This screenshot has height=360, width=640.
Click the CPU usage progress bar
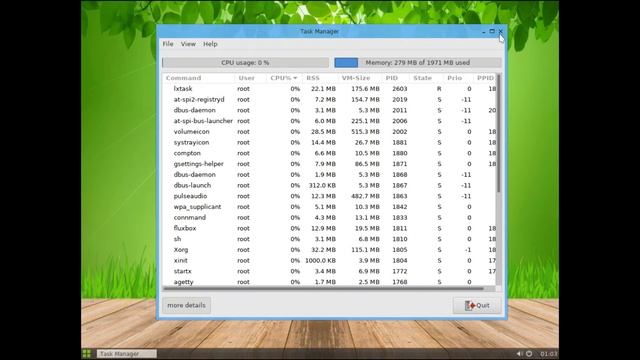coord(245,62)
